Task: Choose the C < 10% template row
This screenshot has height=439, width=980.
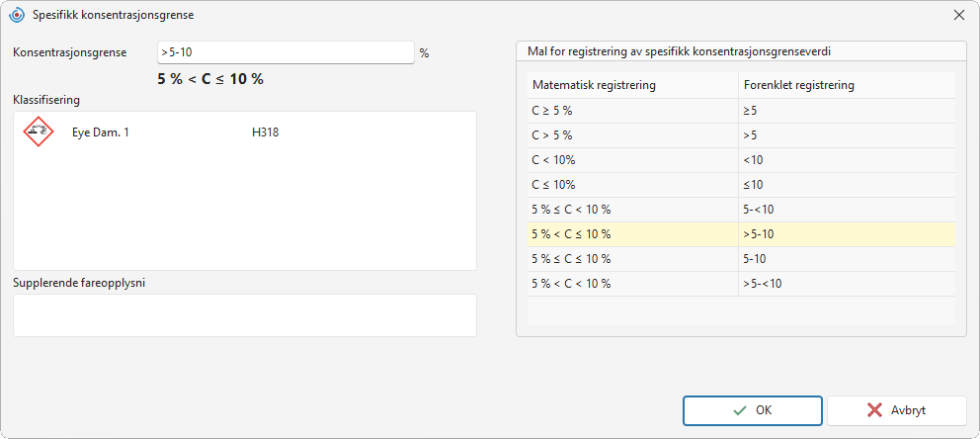Action: [741, 160]
